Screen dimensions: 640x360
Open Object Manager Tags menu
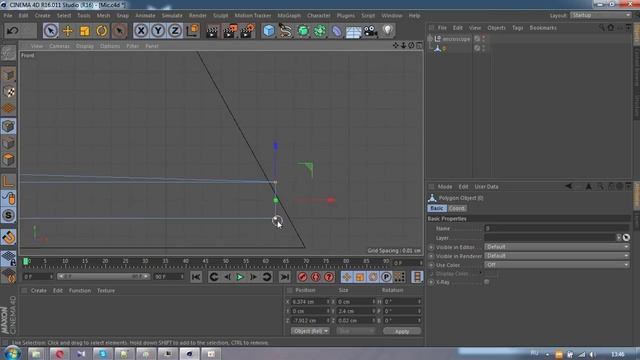tap(518, 28)
